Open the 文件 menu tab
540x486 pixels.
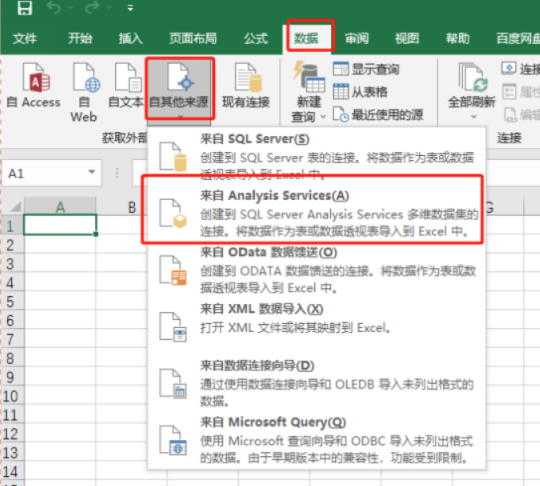pos(25,38)
